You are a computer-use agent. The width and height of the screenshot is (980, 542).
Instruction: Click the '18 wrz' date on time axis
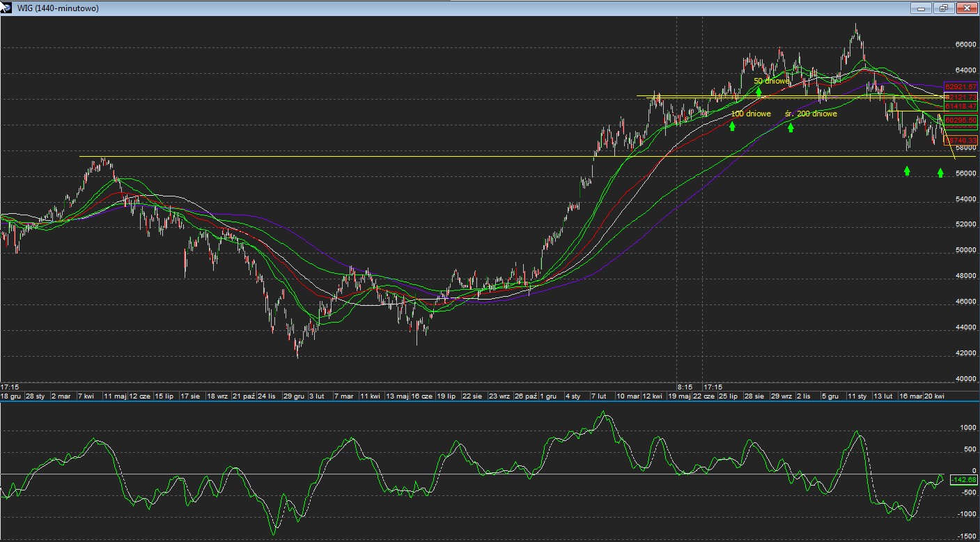click(x=217, y=396)
